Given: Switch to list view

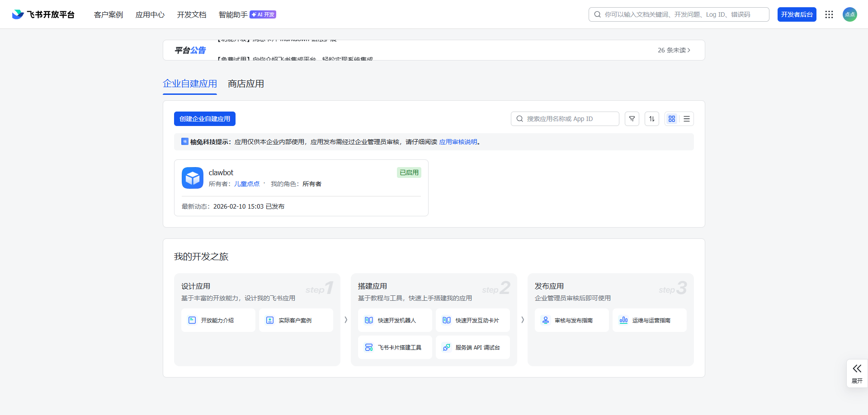Looking at the screenshot, I should click(687, 119).
